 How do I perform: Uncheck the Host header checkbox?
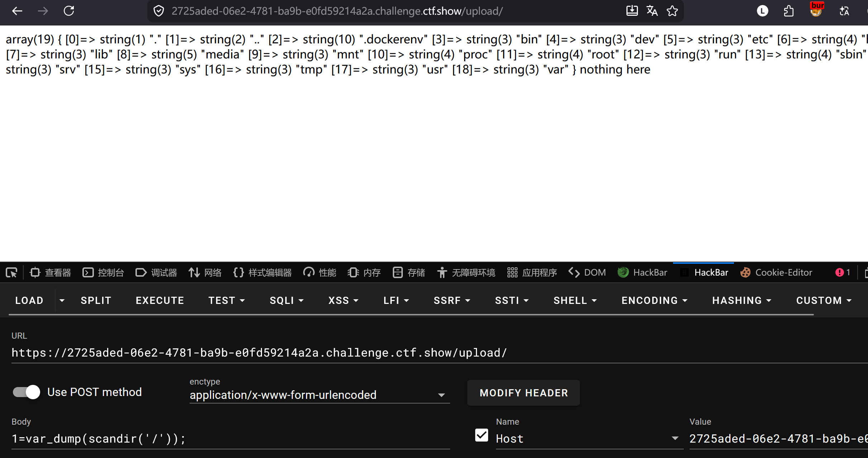[x=481, y=435]
